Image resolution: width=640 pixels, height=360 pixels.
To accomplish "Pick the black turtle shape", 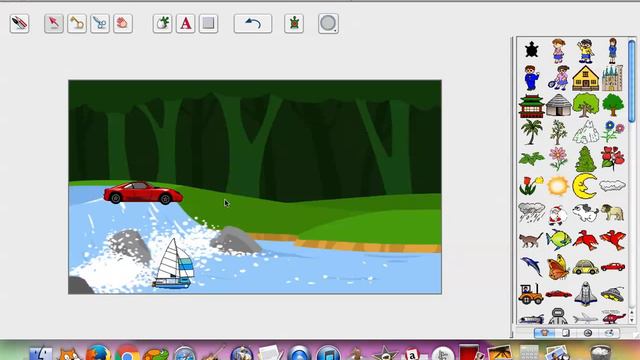I will pyautogui.click(x=531, y=50).
